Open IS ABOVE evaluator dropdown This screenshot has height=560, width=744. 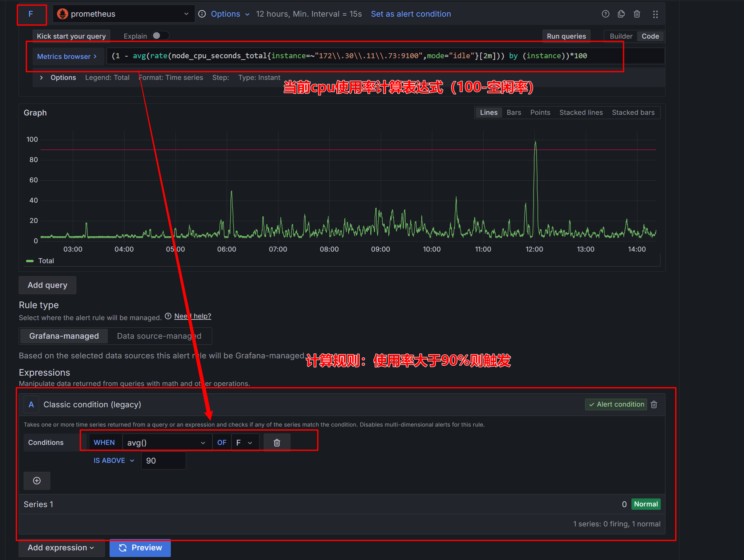point(114,461)
